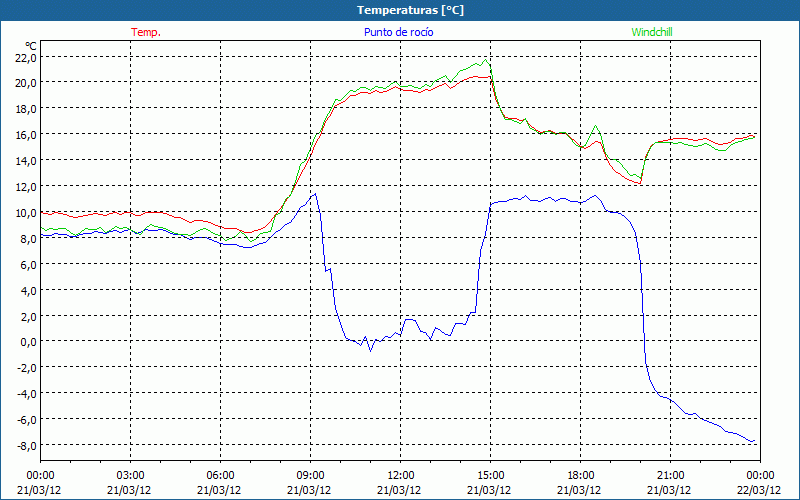Click the 21/03/12 date under 12:00
Screen dimensions: 800x500
[x=399, y=490]
